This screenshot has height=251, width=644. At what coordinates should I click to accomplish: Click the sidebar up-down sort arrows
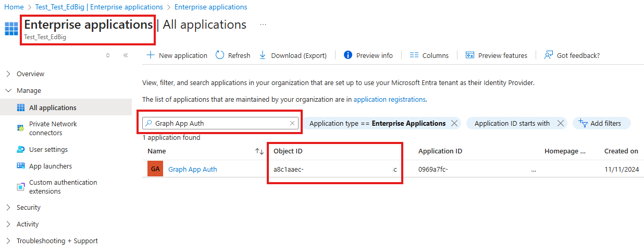click(x=108, y=55)
